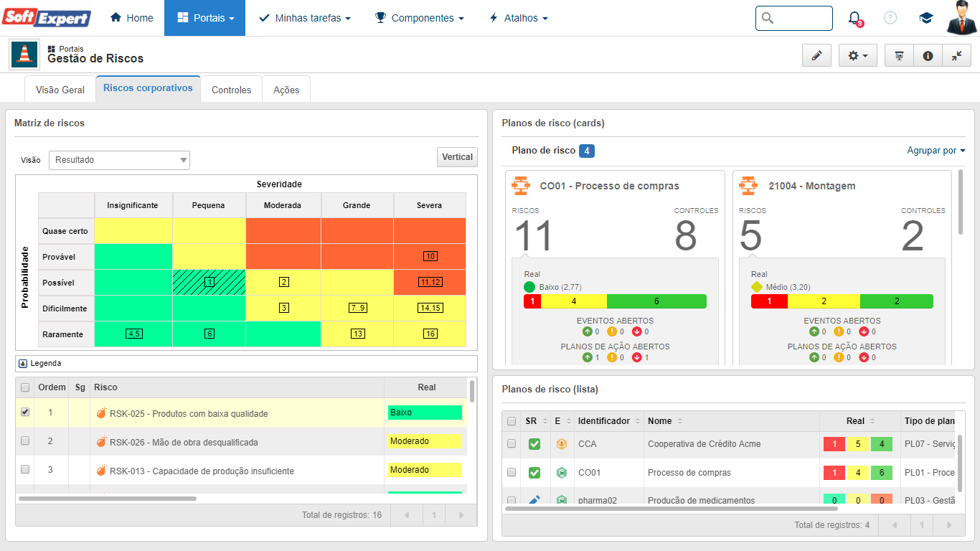The height and width of the screenshot is (551, 980).
Task: Expand the Legenda section
Action: 23,364
